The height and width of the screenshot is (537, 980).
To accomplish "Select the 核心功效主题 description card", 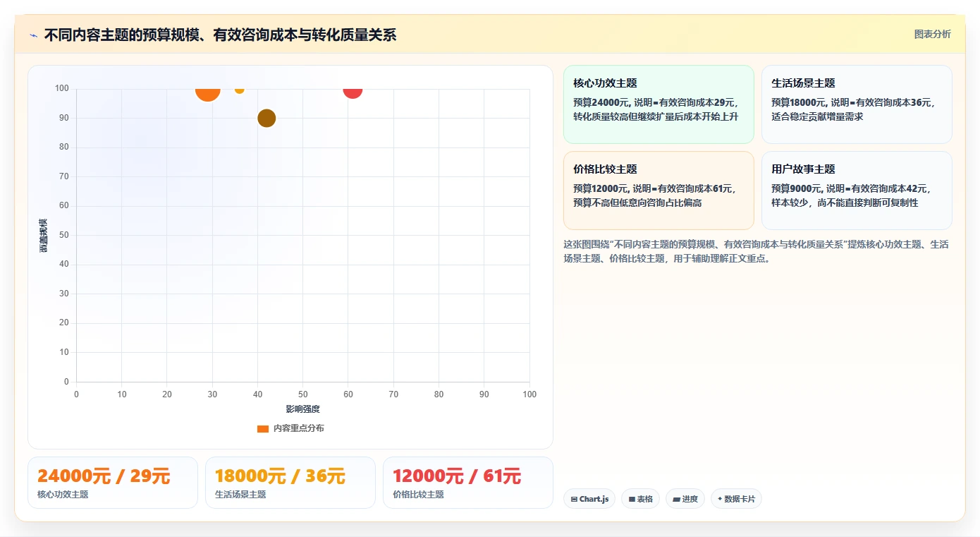I will (659, 104).
